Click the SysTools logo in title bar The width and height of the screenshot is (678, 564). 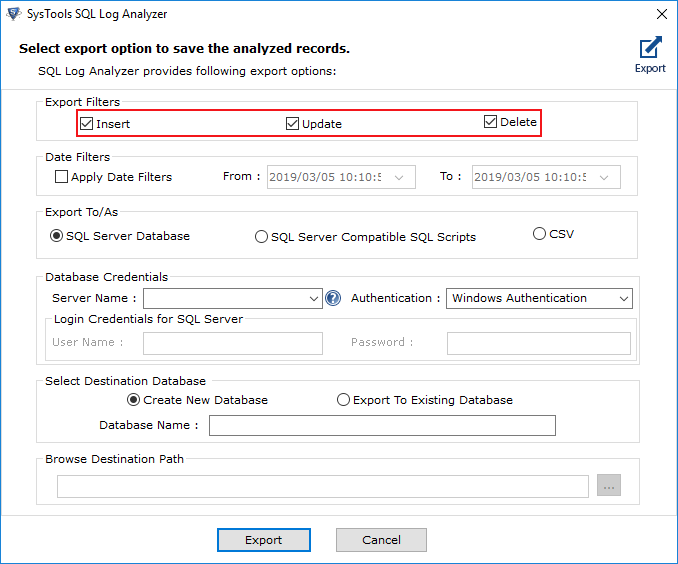coord(13,14)
